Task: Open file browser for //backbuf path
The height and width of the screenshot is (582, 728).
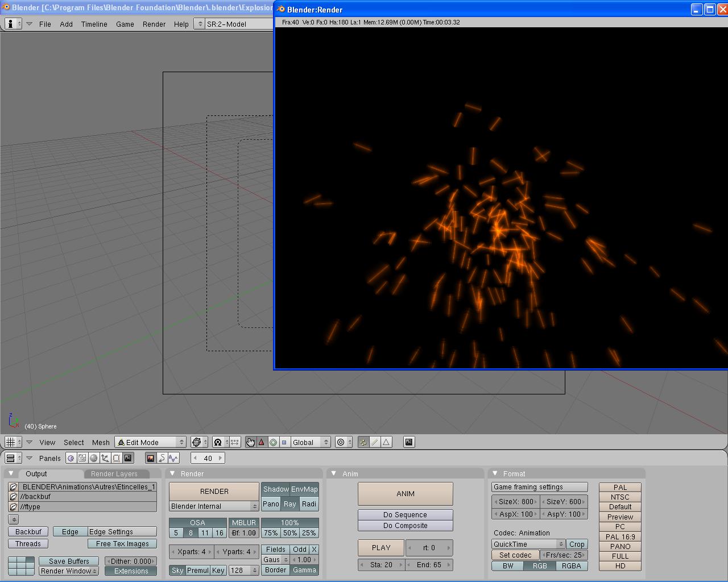Action: click(14, 497)
